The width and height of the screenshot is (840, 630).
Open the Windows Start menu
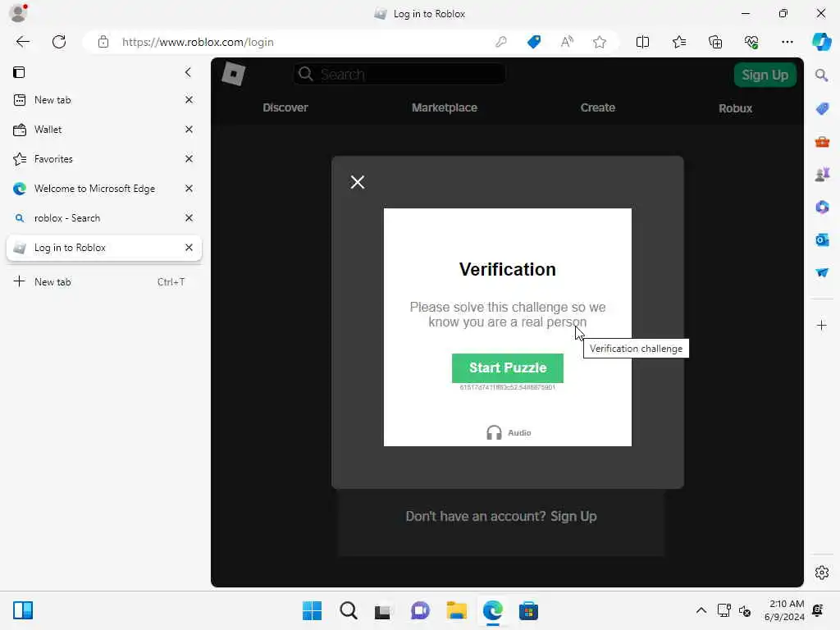(312, 610)
